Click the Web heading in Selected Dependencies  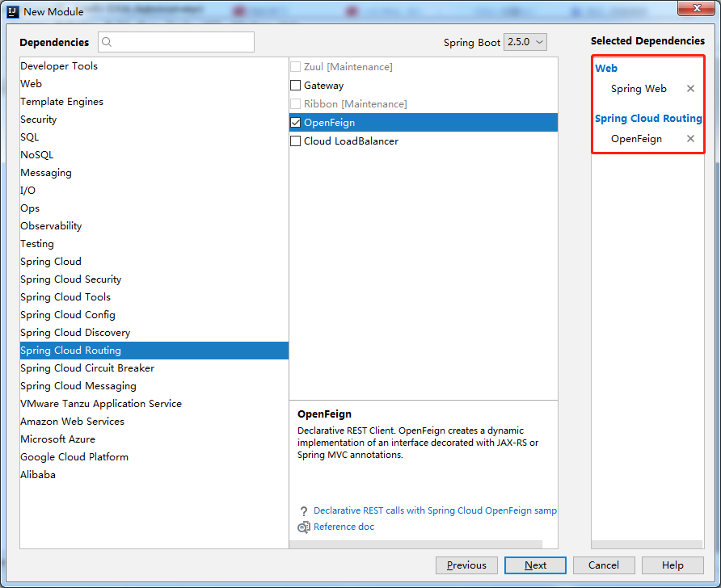tap(606, 69)
